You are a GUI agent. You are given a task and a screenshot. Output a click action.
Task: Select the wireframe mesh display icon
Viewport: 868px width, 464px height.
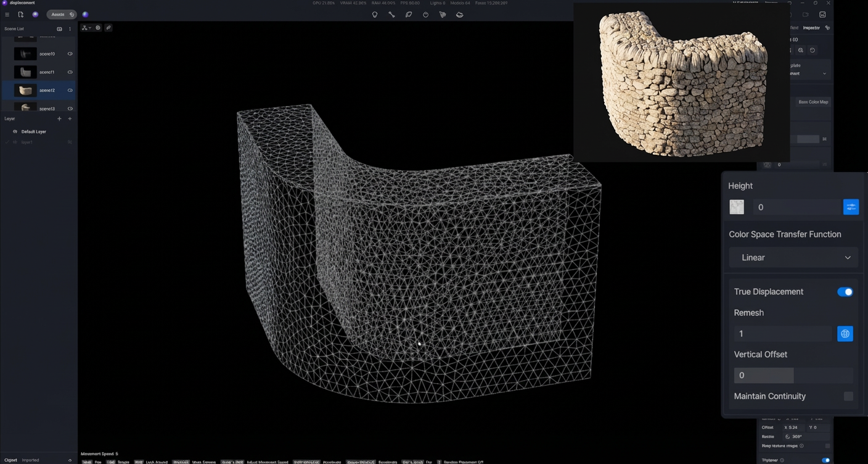443,14
